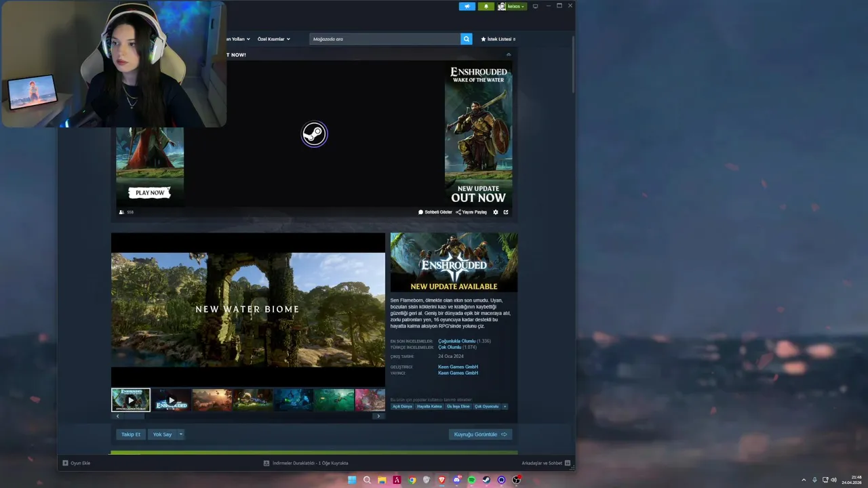Move the thumbnail strip left with arrow
868x488 pixels.
point(118,416)
